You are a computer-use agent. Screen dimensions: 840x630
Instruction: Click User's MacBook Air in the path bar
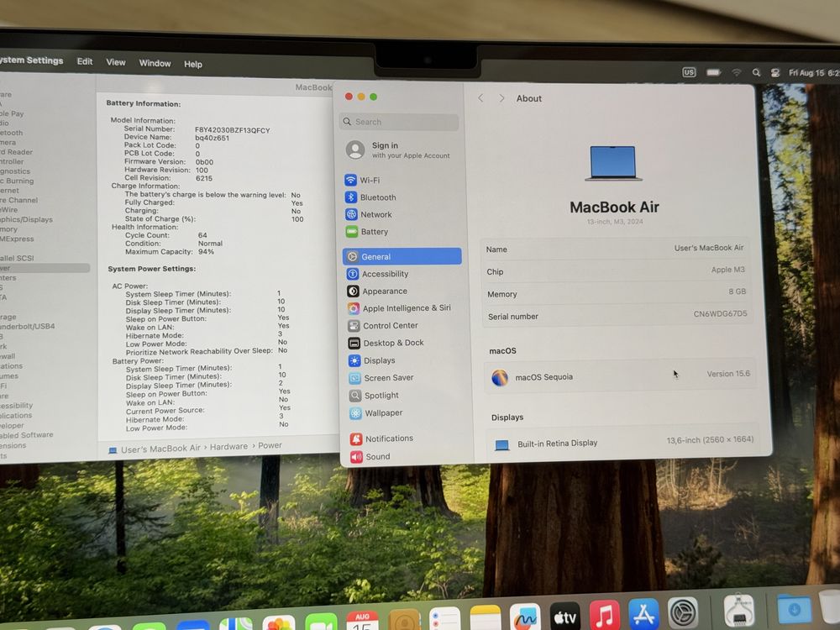(x=160, y=449)
